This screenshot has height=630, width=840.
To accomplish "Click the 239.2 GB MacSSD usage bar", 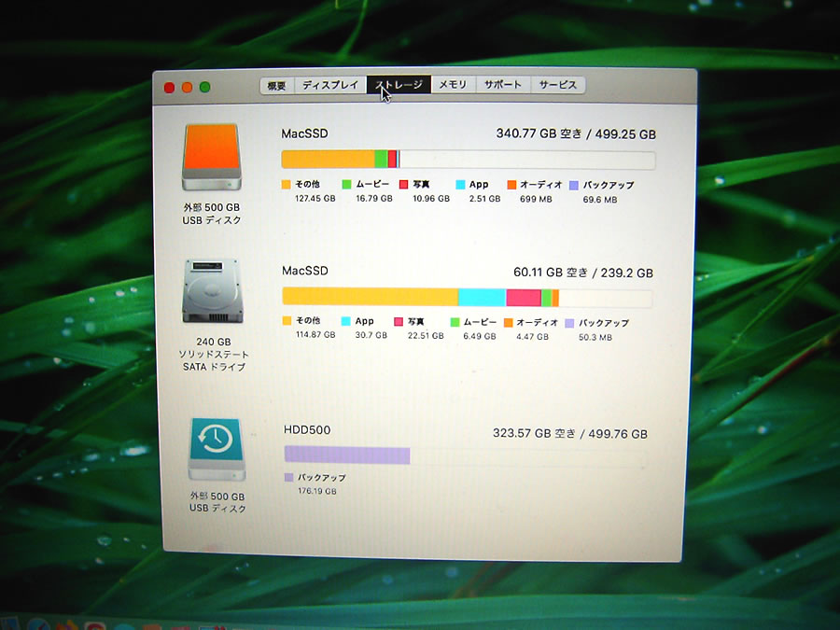I will [468, 298].
